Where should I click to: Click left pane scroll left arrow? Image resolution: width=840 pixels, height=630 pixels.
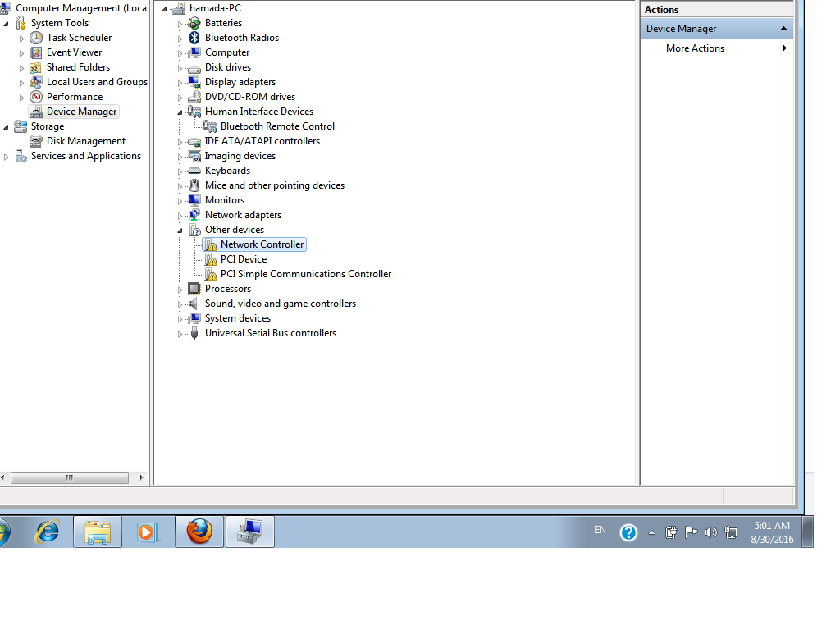(x=3, y=477)
